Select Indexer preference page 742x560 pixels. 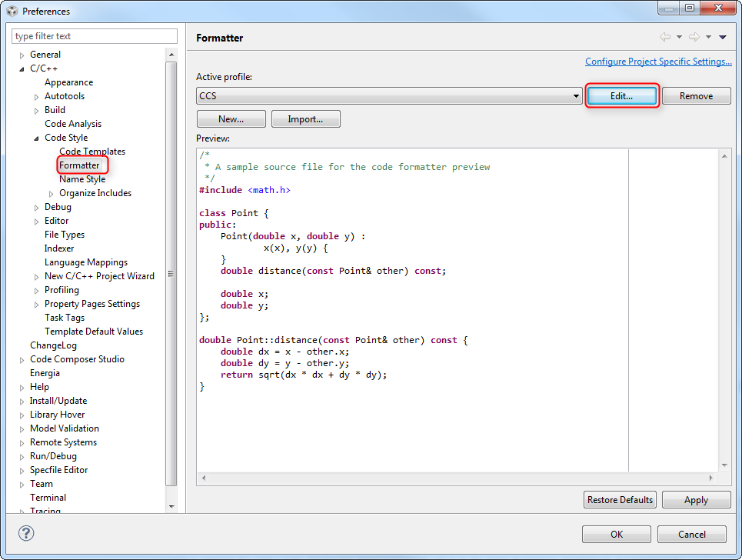tap(59, 248)
